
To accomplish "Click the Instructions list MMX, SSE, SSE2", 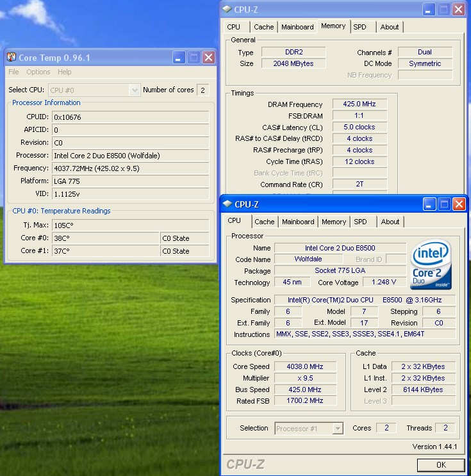I will click(365, 334).
